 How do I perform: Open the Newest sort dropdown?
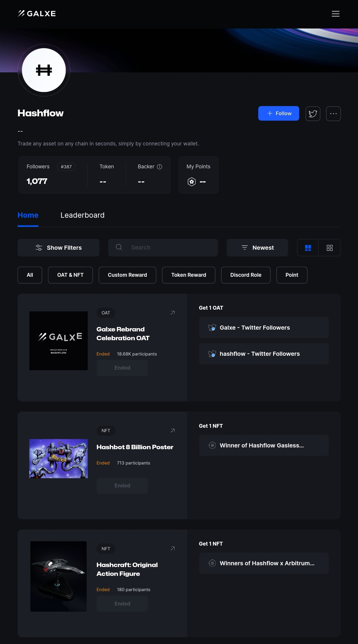pos(257,248)
